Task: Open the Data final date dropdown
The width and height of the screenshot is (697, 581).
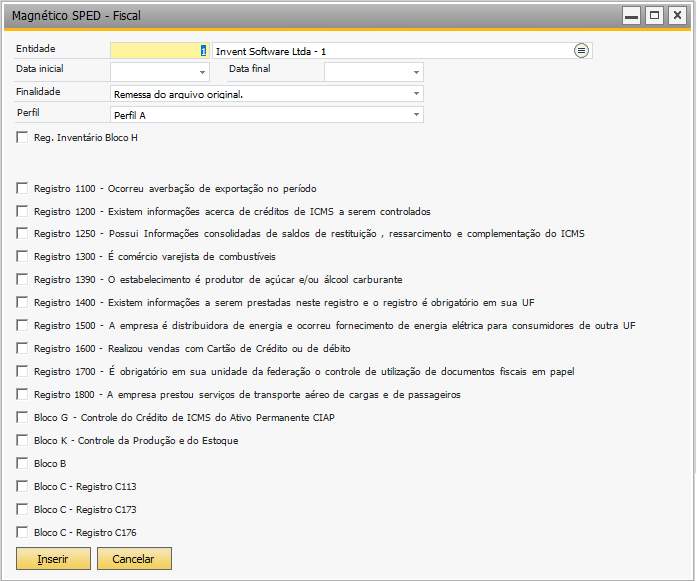Action: [416, 72]
